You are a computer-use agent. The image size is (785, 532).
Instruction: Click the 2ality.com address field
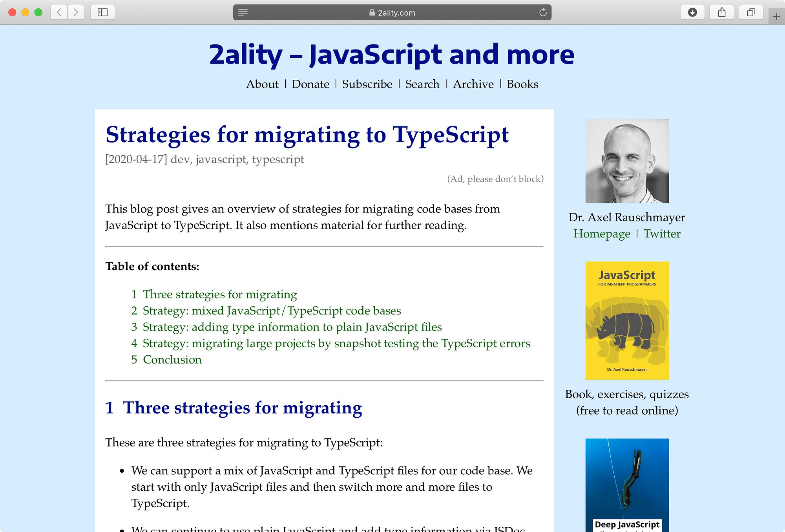pos(392,13)
